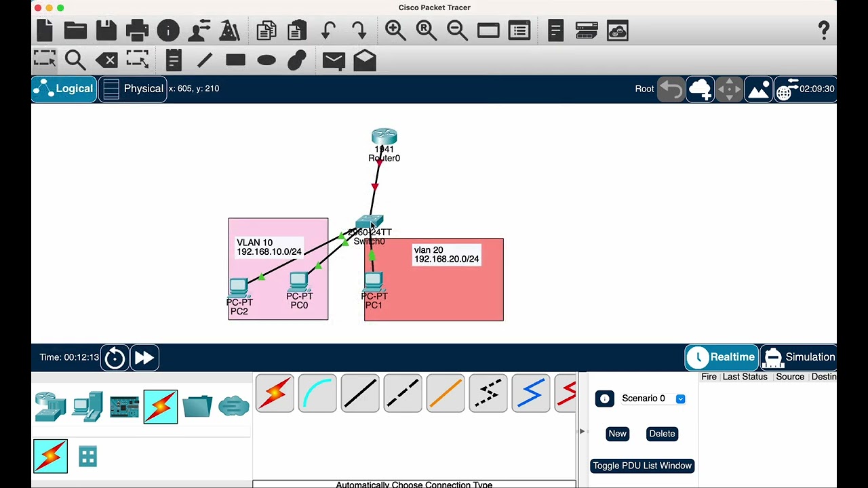This screenshot has height=488, width=868.
Task: Set the tiled background image icon
Action: coord(758,89)
